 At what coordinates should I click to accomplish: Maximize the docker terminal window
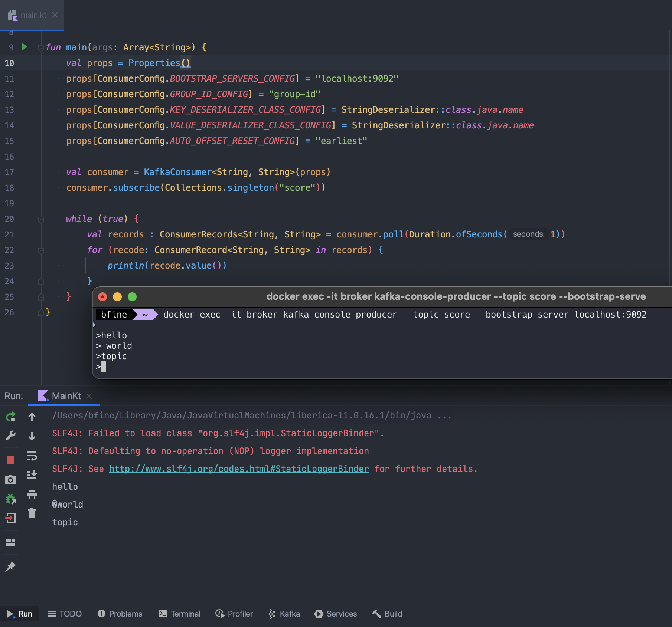pyautogui.click(x=132, y=297)
